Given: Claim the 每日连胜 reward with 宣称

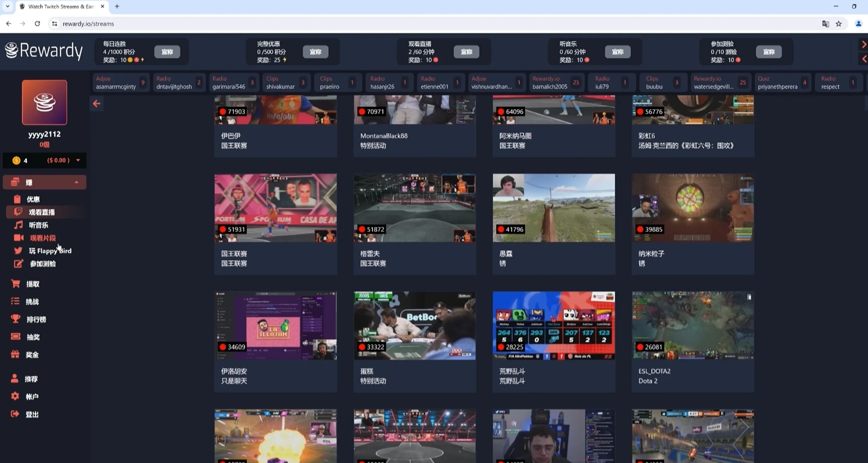Looking at the screenshot, I should tap(167, 52).
